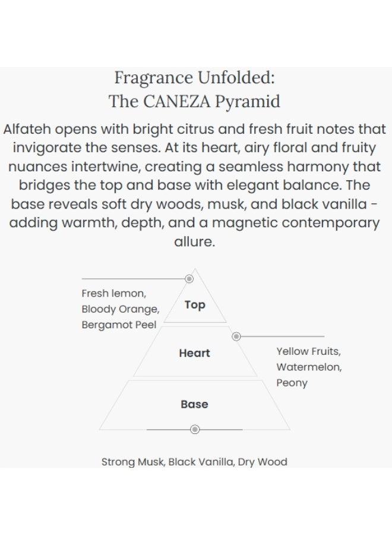The image size is (392, 535).
Task: Click the Bloody Orange note text
Action: click(121, 309)
